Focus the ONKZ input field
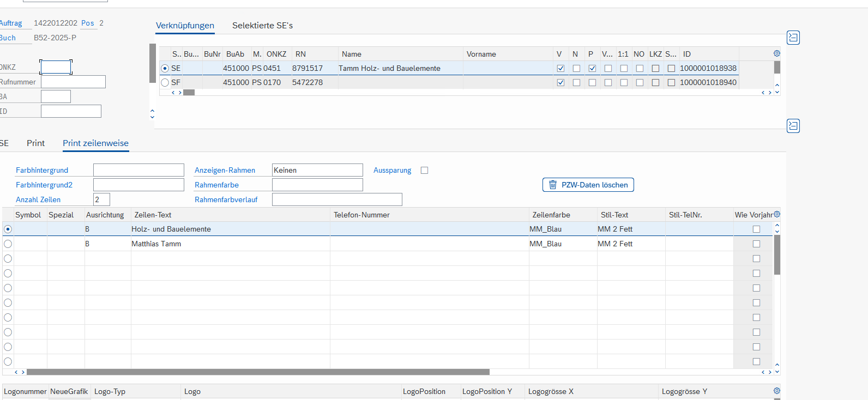The height and width of the screenshot is (400, 868). pyautogui.click(x=56, y=67)
